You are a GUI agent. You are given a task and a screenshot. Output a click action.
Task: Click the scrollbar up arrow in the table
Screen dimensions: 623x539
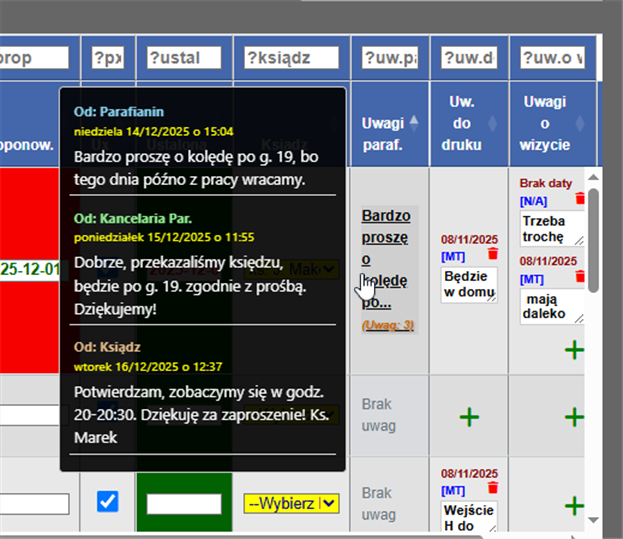click(x=593, y=177)
